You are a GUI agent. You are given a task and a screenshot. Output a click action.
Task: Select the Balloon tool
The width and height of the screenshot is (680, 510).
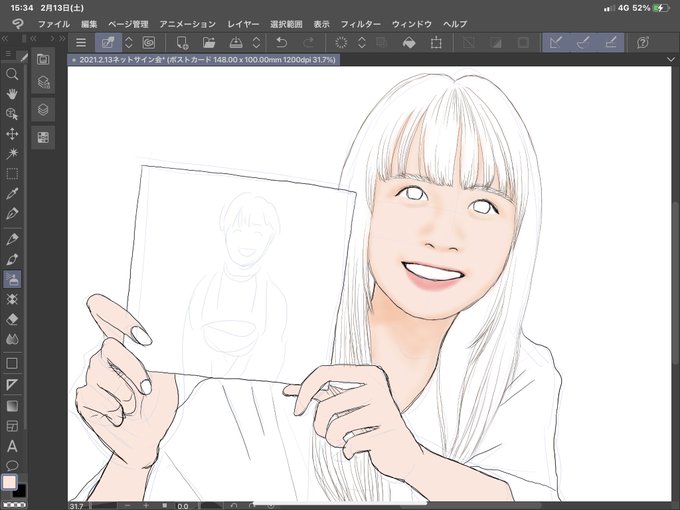[12, 466]
